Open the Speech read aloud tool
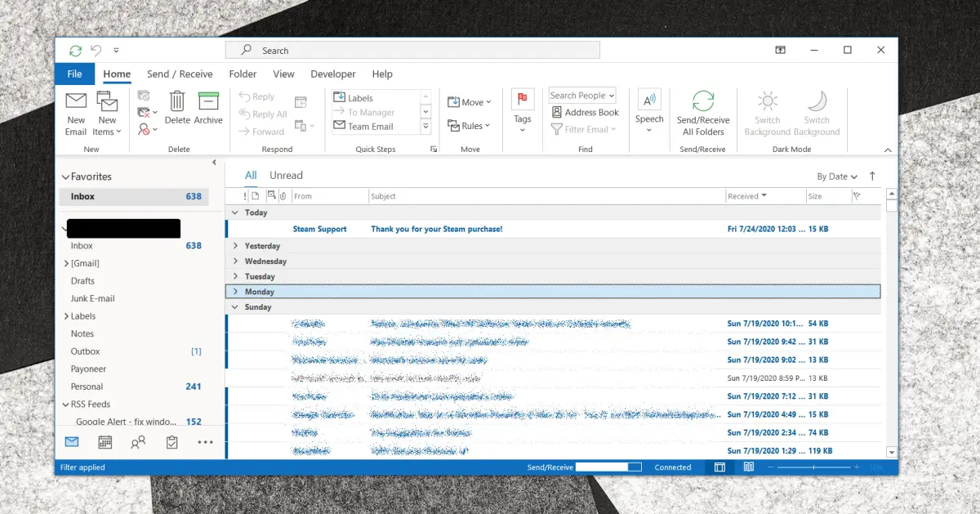This screenshot has width=980, height=514. point(649,102)
